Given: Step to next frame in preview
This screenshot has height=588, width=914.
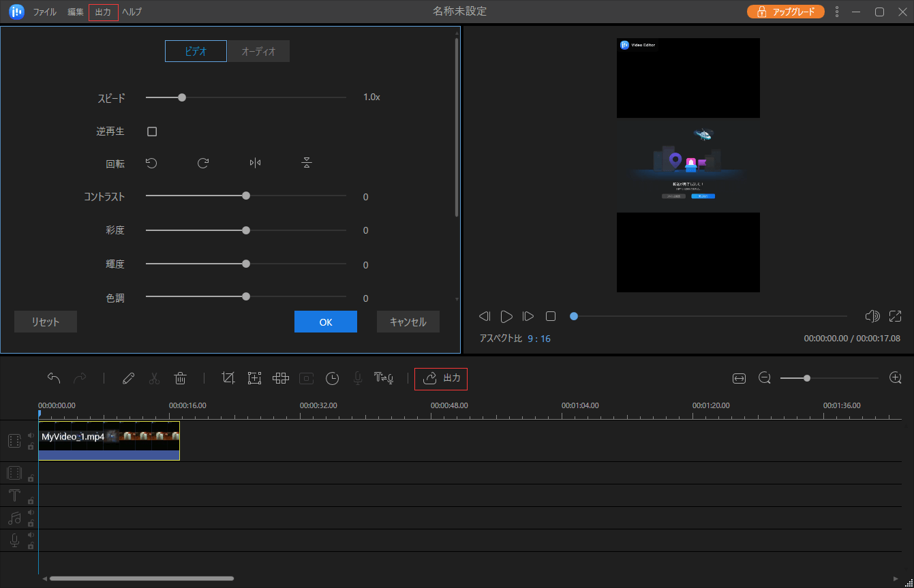Looking at the screenshot, I should (528, 316).
